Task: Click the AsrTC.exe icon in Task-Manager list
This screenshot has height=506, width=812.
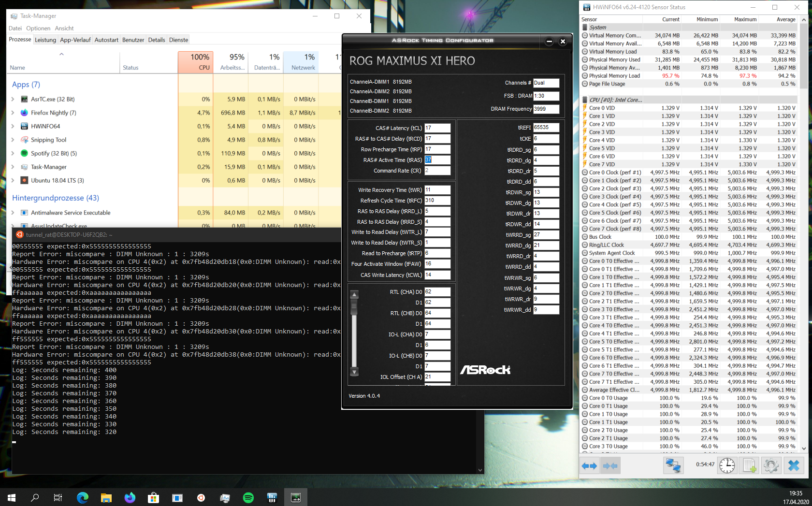Action: 24,99
